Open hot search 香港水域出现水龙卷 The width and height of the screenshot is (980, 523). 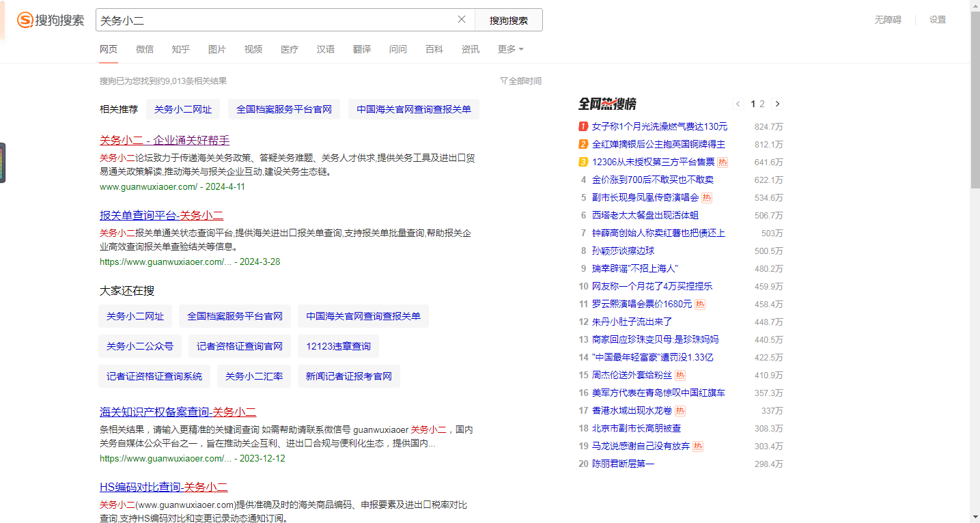pyautogui.click(x=632, y=410)
